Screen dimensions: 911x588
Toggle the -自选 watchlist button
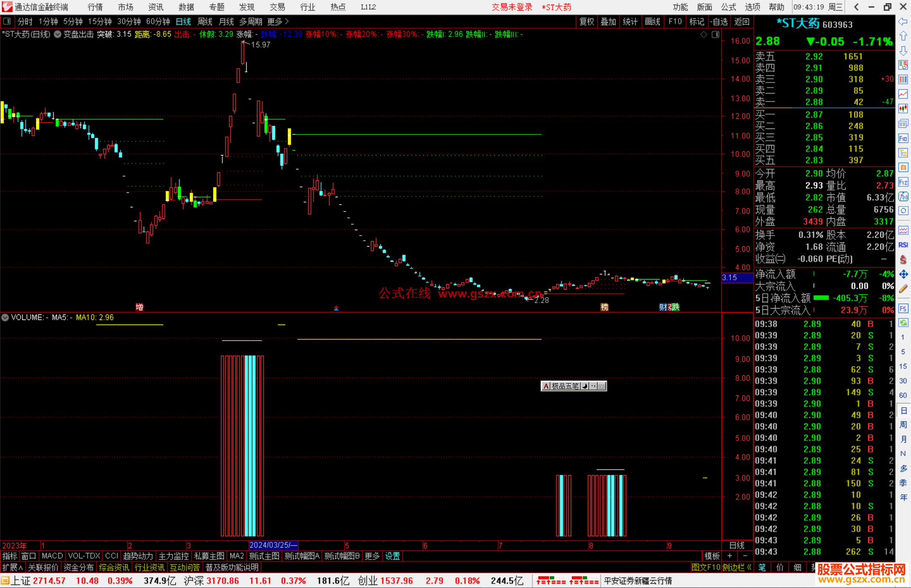[719, 21]
